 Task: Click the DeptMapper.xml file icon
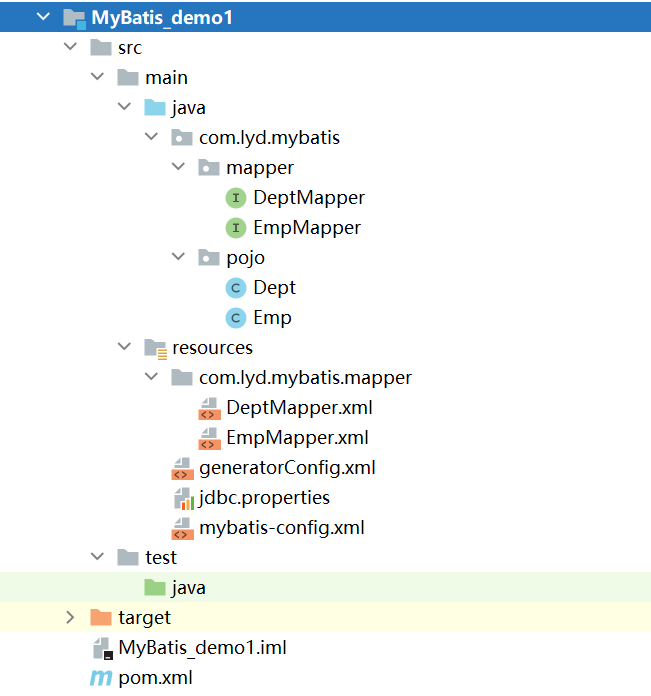[209, 408]
